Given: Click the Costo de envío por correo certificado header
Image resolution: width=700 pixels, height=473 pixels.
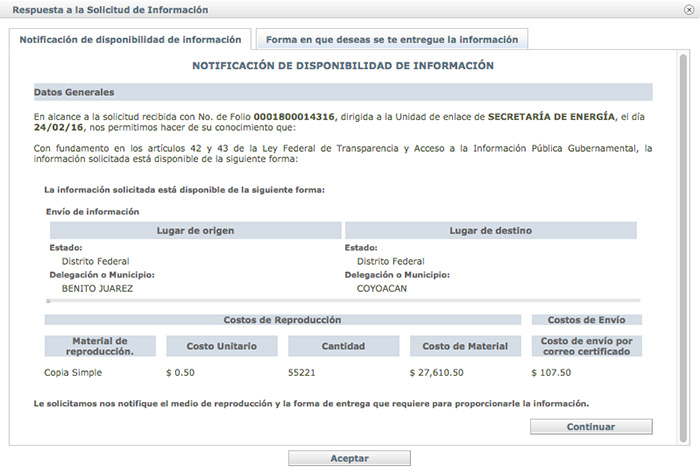Looking at the screenshot, I should (587, 346).
